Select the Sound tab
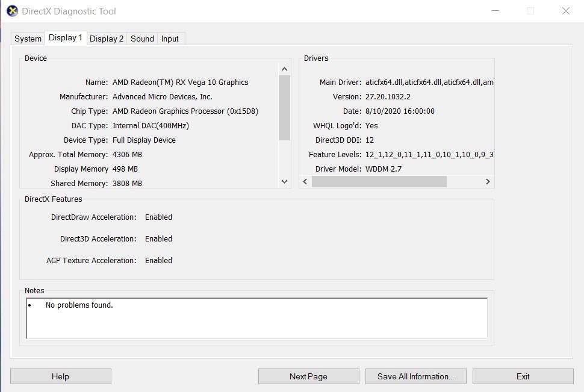Image resolution: width=584 pixels, height=392 pixels. pyautogui.click(x=142, y=38)
